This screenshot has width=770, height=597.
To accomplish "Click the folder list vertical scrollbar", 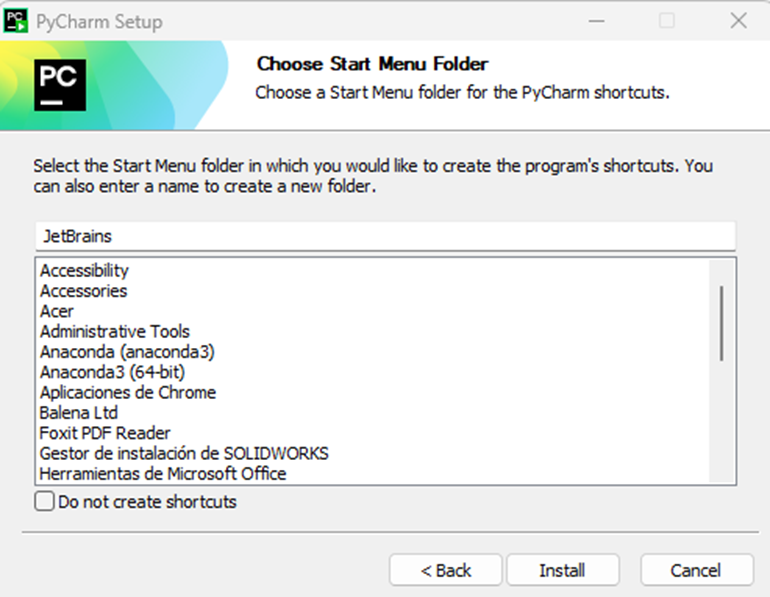I will [x=721, y=322].
